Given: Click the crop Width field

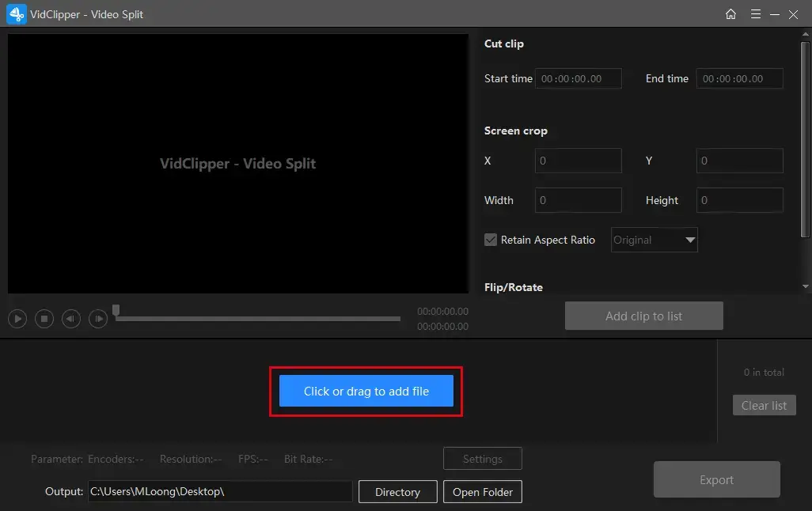Looking at the screenshot, I should click(578, 200).
